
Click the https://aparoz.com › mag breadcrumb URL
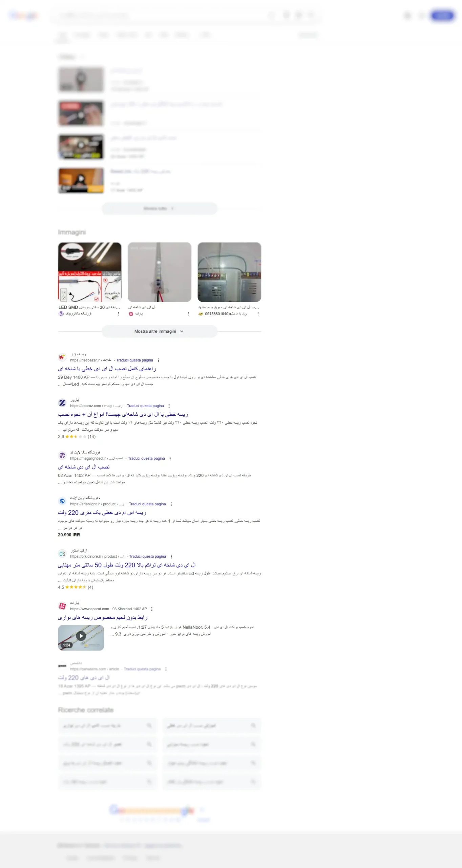pyautogui.click(x=96, y=406)
